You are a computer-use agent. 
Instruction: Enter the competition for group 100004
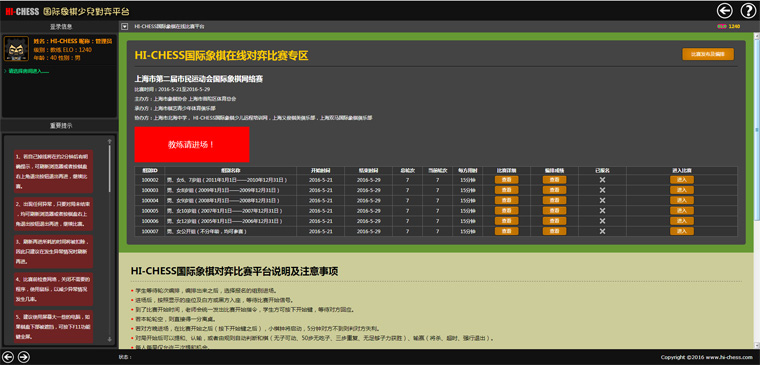[682, 200]
